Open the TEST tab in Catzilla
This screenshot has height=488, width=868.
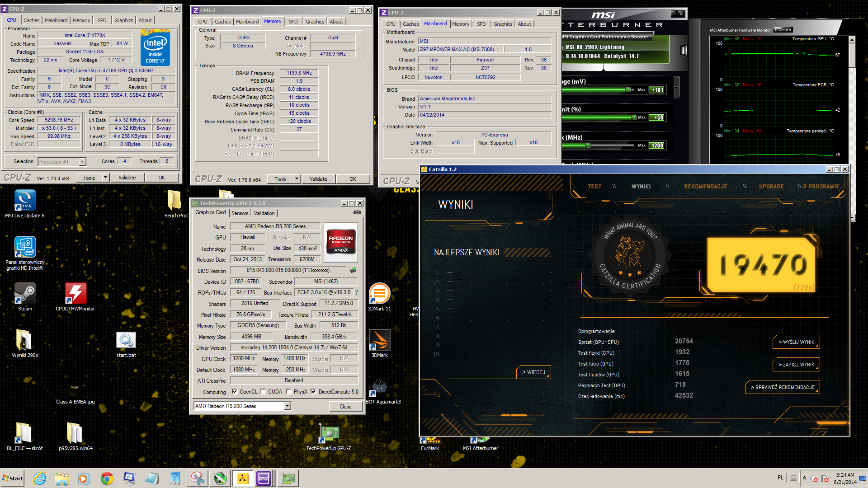click(x=594, y=187)
